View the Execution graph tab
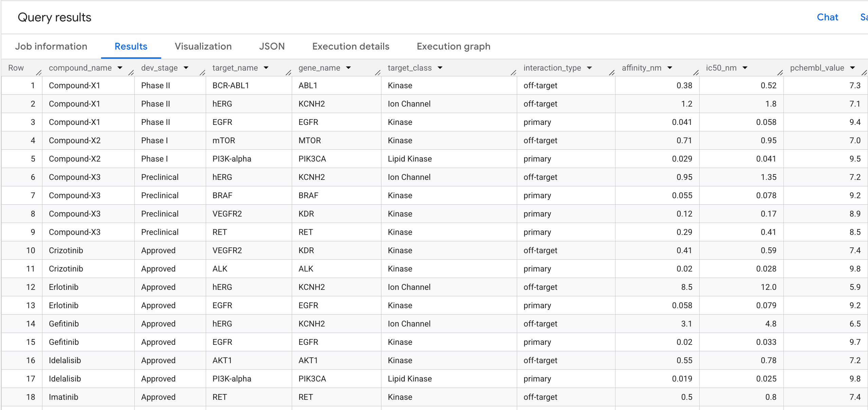Screen dimensions: 868x410 pos(454,46)
